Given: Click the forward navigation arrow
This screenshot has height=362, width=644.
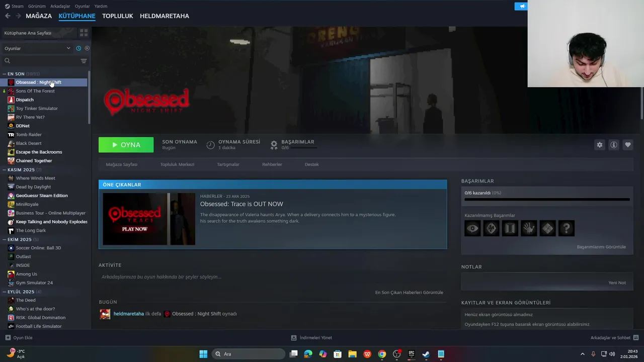Looking at the screenshot, I should tap(18, 16).
